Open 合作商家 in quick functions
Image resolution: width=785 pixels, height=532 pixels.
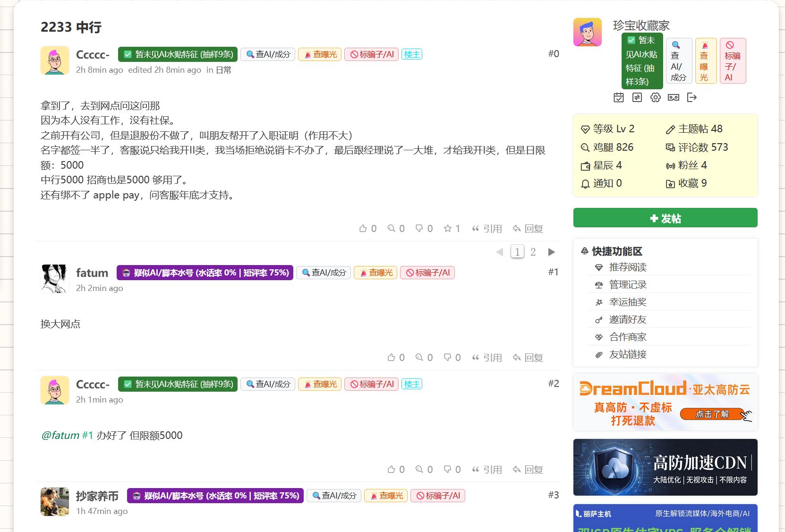point(628,337)
